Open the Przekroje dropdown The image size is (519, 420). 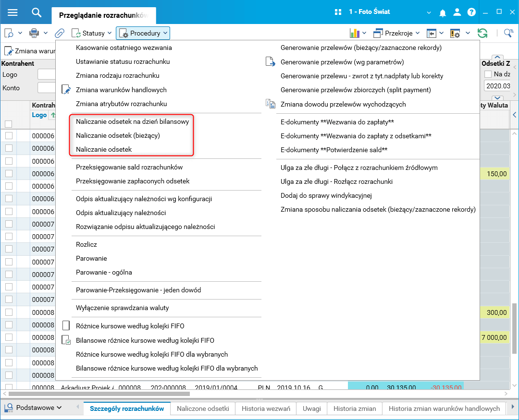(396, 33)
